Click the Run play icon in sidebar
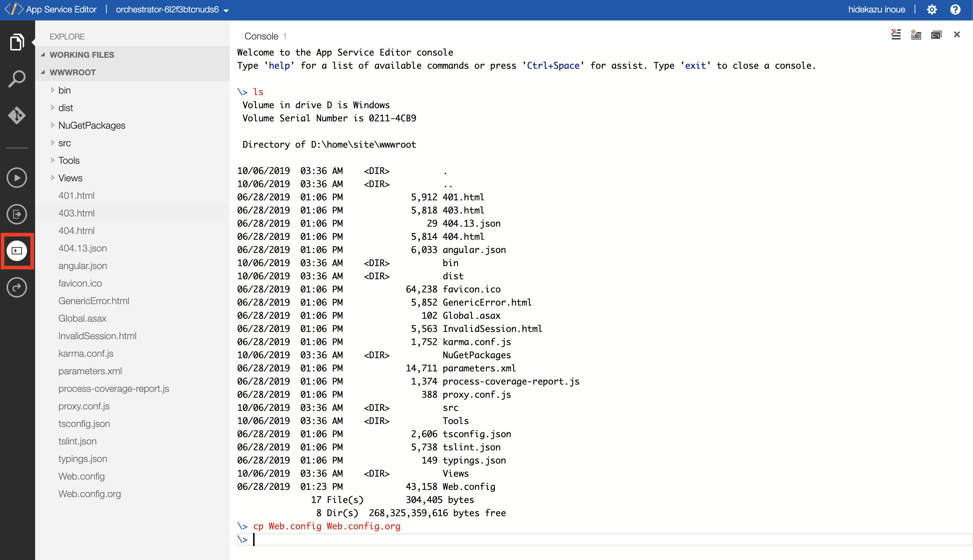Viewport: 973px width, 560px height. pyautogui.click(x=16, y=178)
